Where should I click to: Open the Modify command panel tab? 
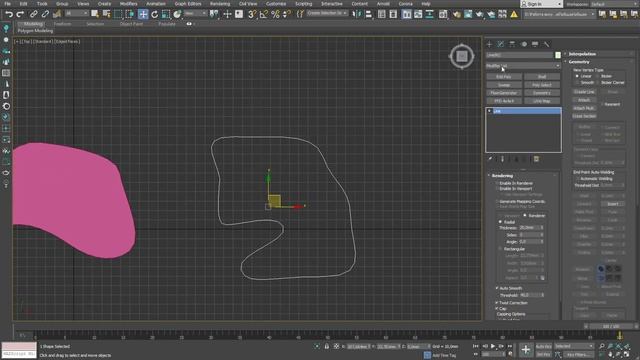click(501, 44)
